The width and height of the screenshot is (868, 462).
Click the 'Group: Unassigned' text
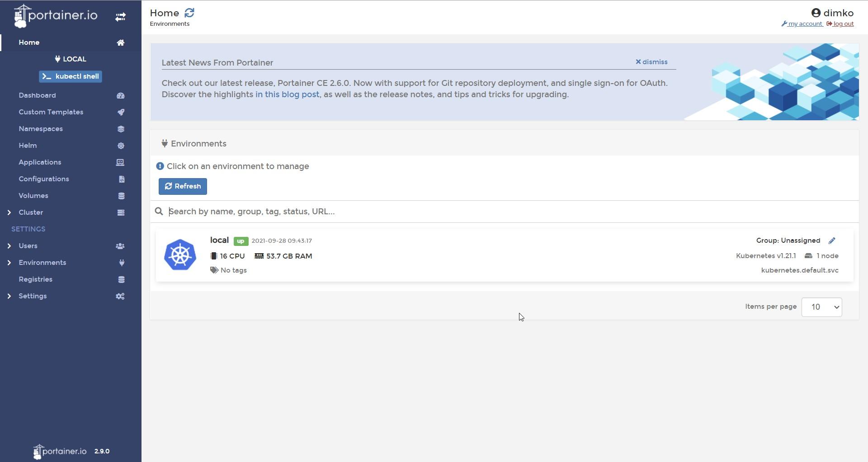tap(788, 240)
